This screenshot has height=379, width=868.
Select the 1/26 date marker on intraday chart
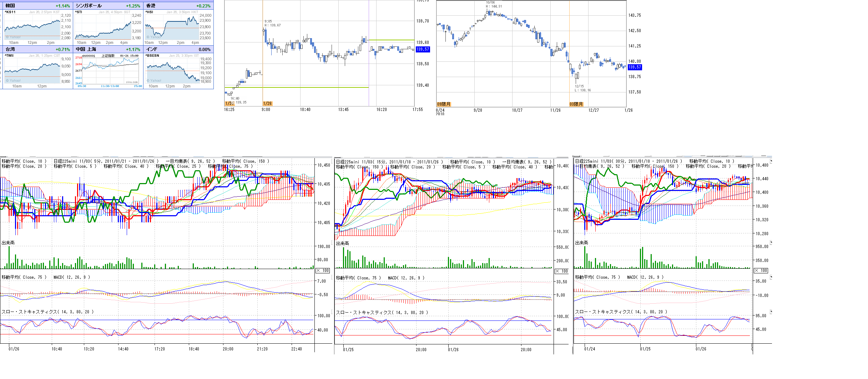click(x=267, y=103)
